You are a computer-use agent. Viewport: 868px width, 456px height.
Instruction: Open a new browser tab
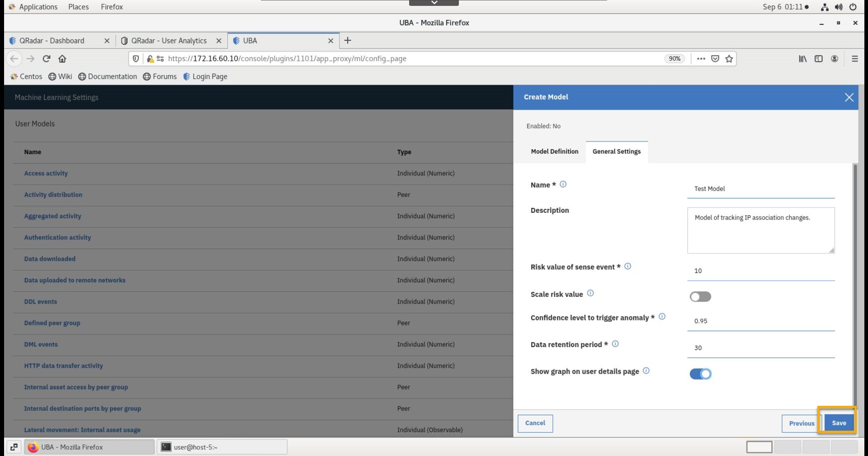pos(347,41)
